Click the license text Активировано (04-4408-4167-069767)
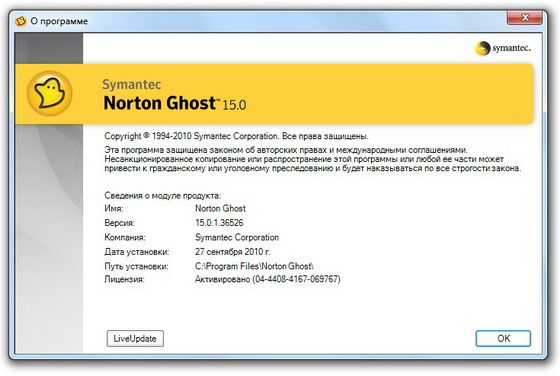This screenshot has height=376, width=560. [x=268, y=279]
